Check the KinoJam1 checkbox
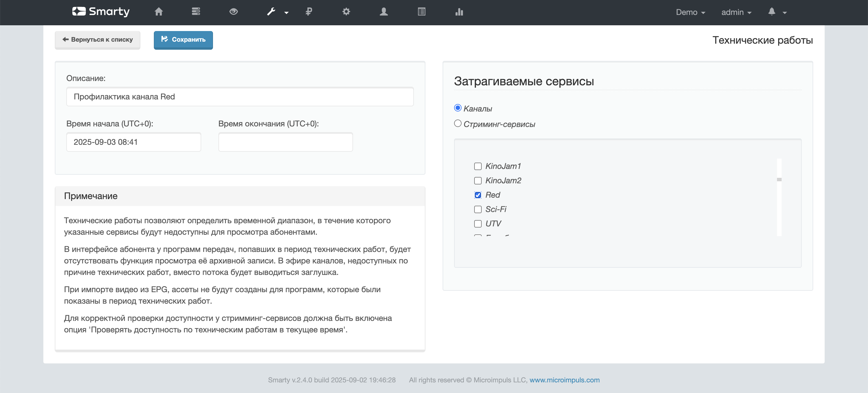Viewport: 868px width, 393px height. pyautogui.click(x=478, y=166)
